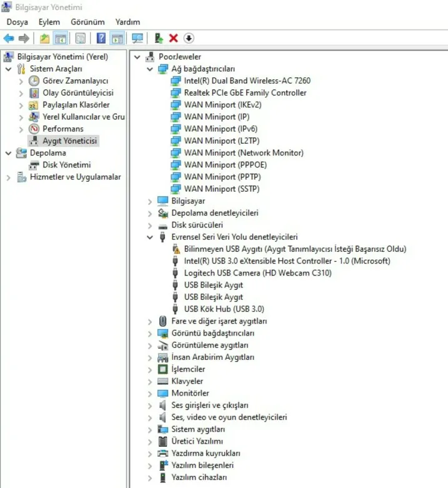Image resolution: width=448 pixels, height=488 pixels.
Task: Collapse Ağ bağdaştırıcıları category
Action: click(150, 69)
